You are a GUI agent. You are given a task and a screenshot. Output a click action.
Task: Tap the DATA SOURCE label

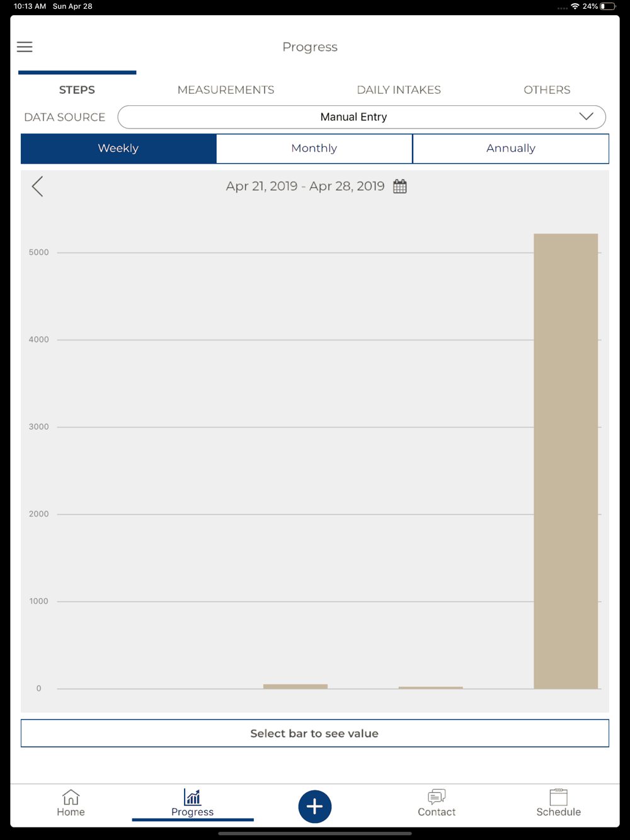64,117
